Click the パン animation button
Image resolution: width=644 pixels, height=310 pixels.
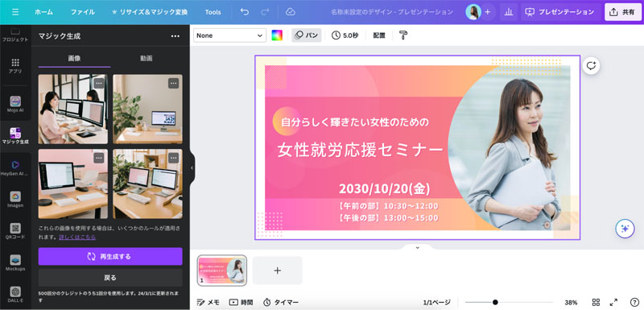click(x=307, y=35)
